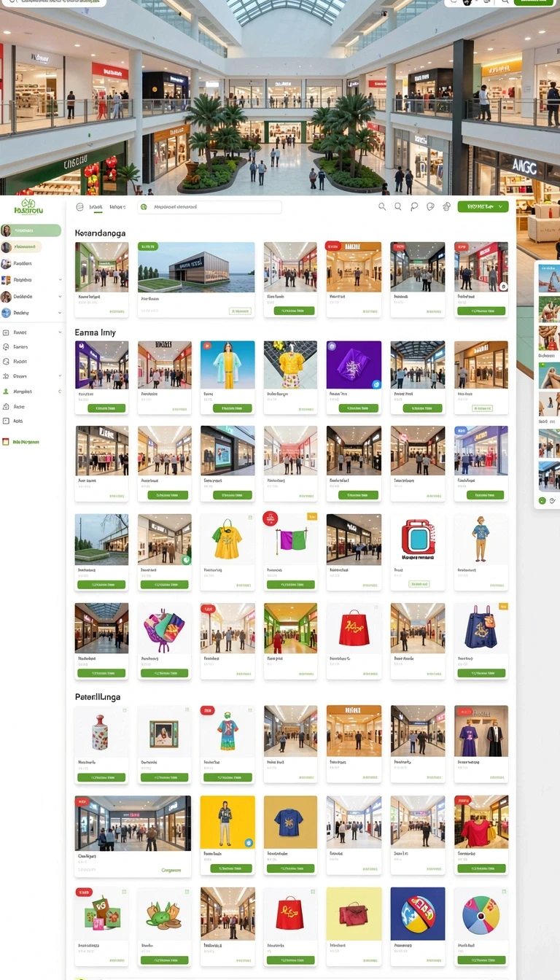Click the green button under the navy tote bag card
This screenshot has height=980, width=560.
tap(481, 674)
